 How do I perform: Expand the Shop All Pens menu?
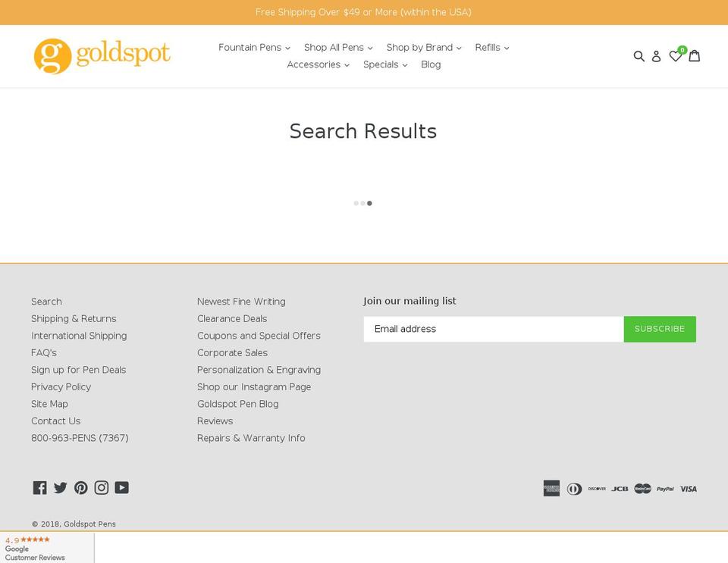[338, 47]
